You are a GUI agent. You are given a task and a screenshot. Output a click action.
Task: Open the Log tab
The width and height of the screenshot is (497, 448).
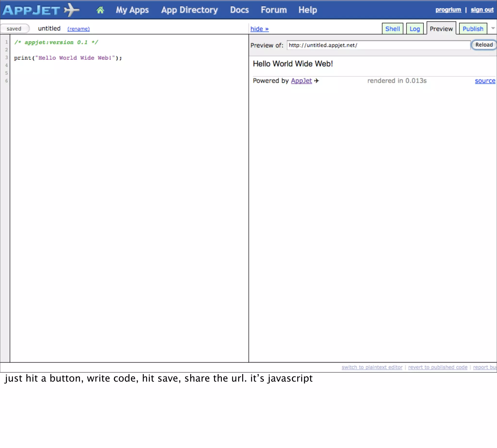(x=414, y=29)
